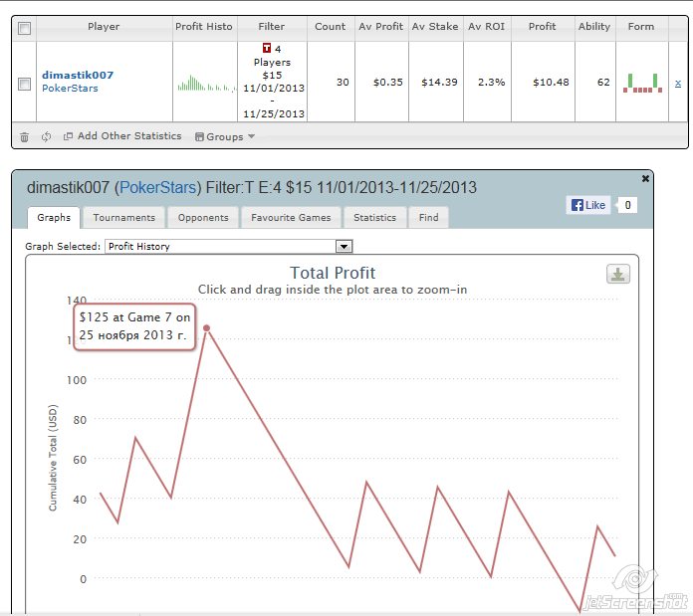Click the Profit Histo column header
This screenshot has width=693, height=616.
(x=204, y=27)
